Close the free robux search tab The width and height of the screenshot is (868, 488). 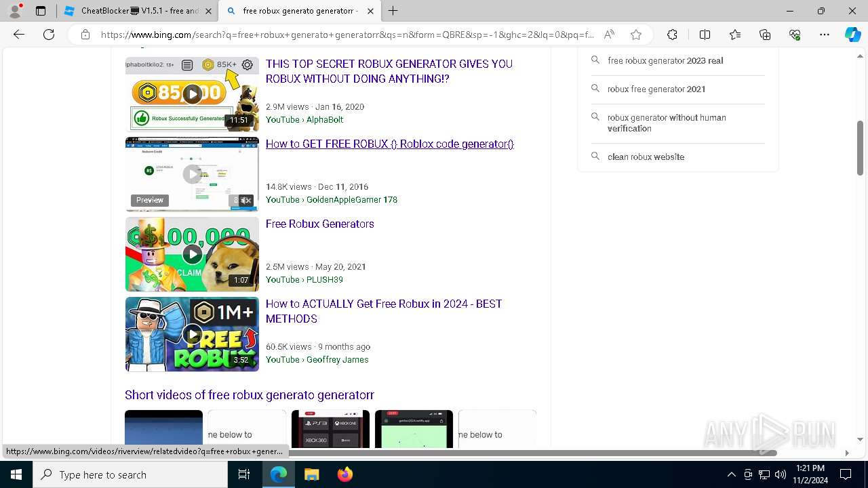370,11
